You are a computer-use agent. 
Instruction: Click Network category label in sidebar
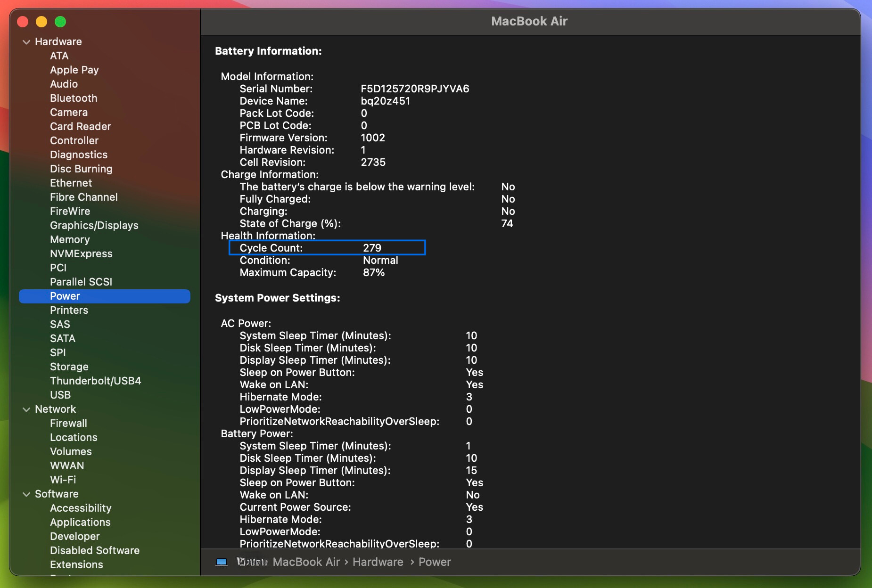[x=56, y=409]
